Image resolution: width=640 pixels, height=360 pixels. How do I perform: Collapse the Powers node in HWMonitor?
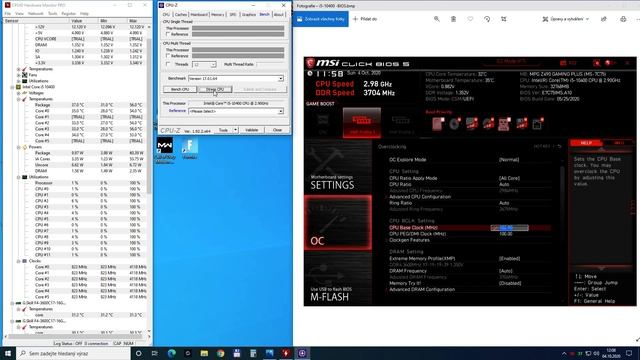[x=18, y=147]
